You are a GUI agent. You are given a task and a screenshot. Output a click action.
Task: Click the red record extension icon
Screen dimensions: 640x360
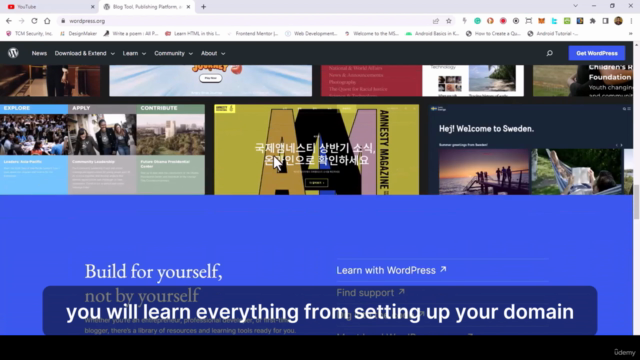503,21
